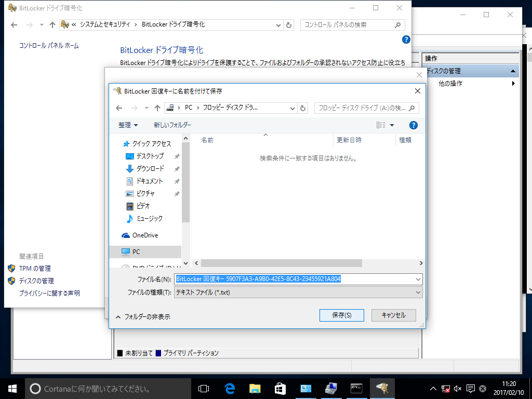Viewport: 532px width, 399px height.
Task: Click horizontal scrollbar right arrow in file list
Action: [421, 263]
